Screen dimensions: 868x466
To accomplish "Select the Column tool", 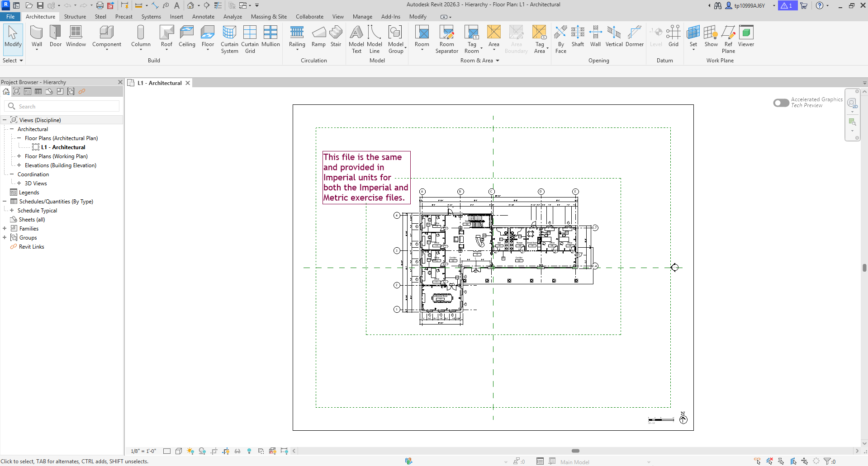I will (141, 37).
